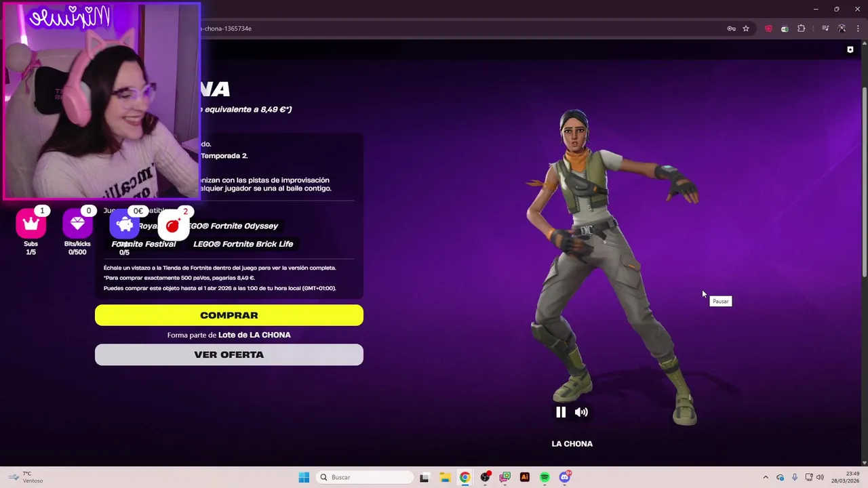Click the page vertical scrollbar thumb

click(865, 182)
